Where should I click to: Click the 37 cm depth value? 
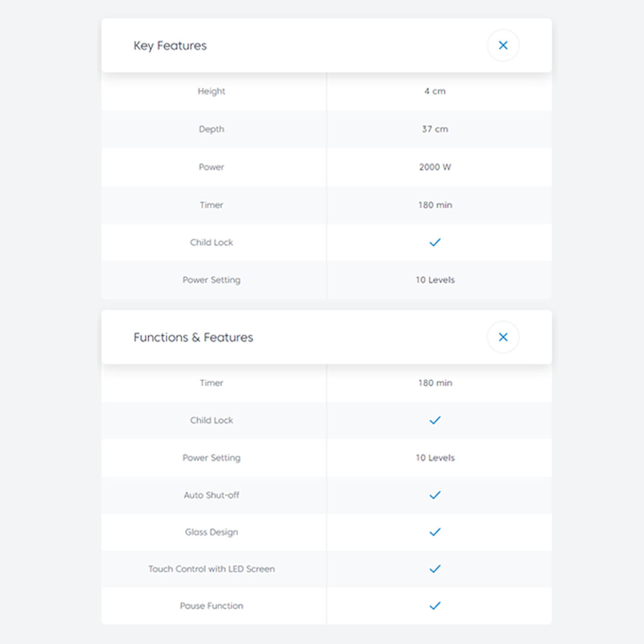point(435,129)
